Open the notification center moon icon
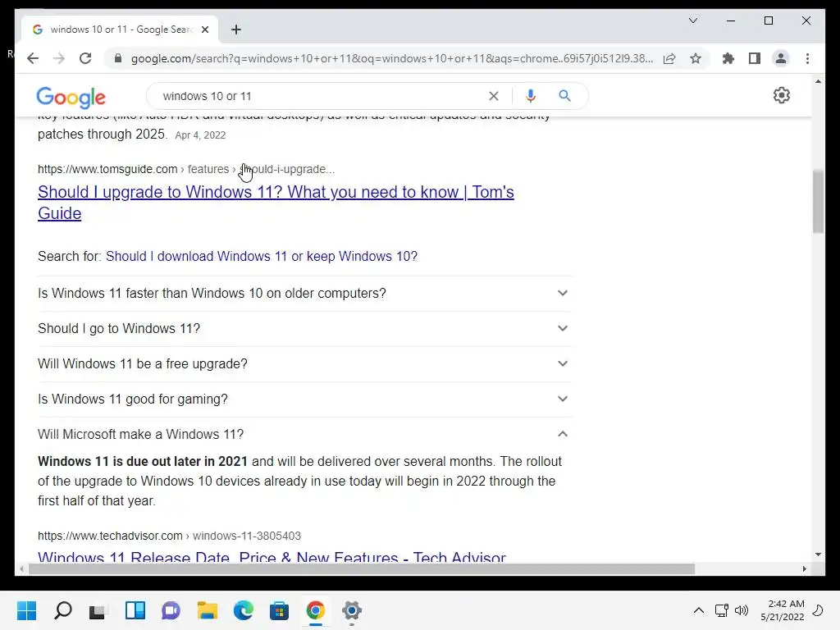The image size is (840, 630). tap(818, 610)
